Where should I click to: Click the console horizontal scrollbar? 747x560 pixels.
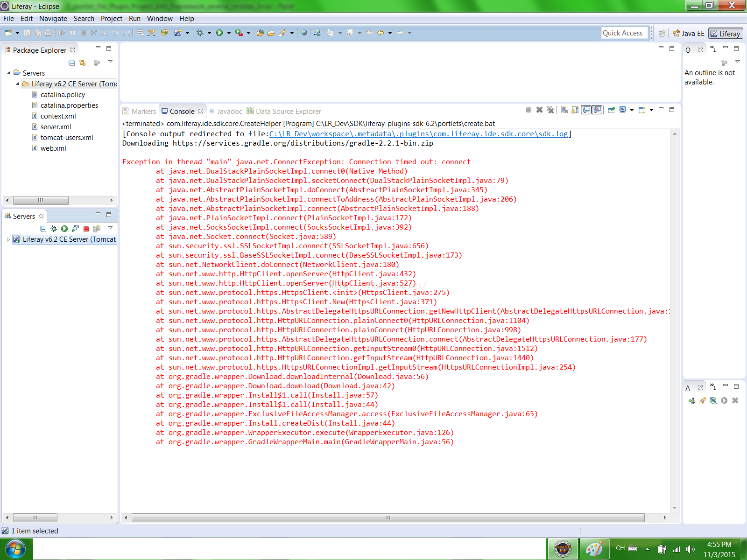(x=388, y=518)
